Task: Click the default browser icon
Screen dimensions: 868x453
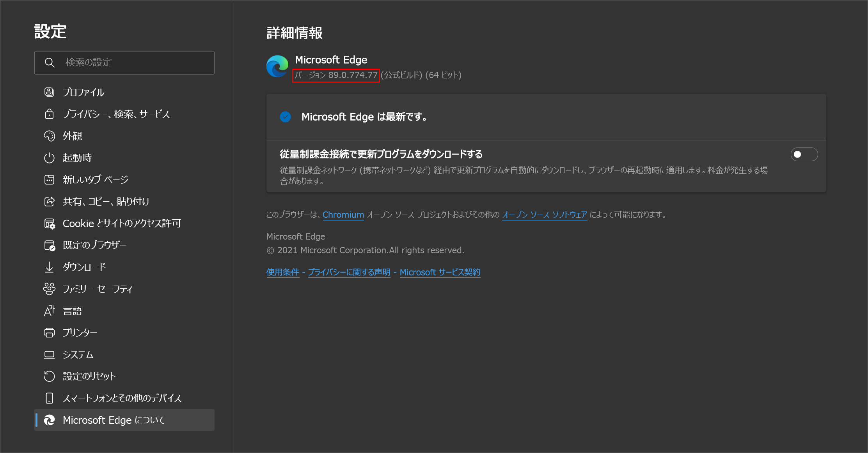Action: [49, 245]
